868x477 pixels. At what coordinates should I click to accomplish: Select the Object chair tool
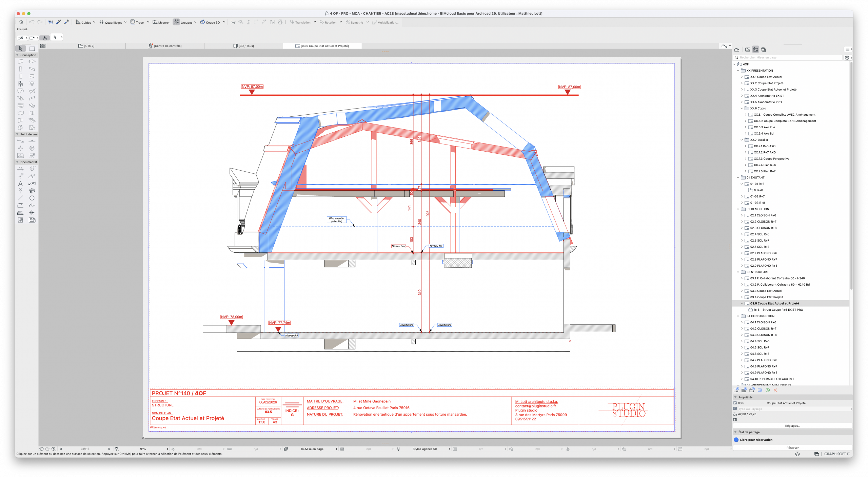click(x=20, y=83)
